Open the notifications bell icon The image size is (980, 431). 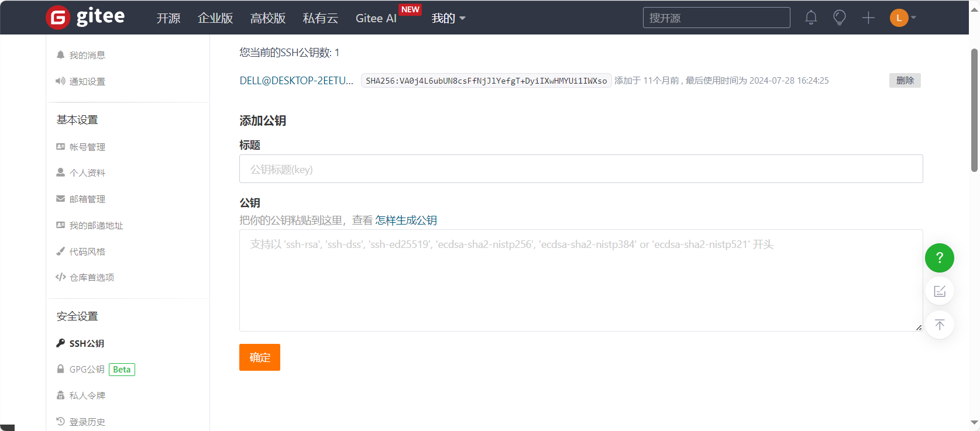tap(811, 18)
